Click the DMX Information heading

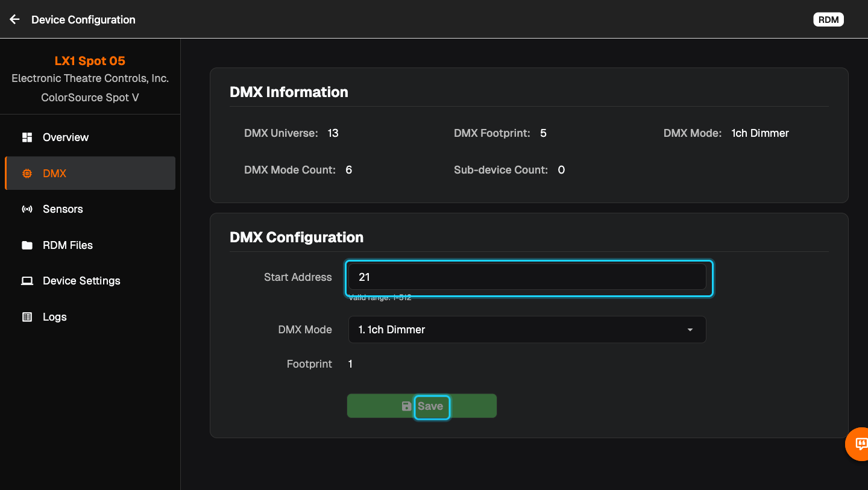point(289,92)
